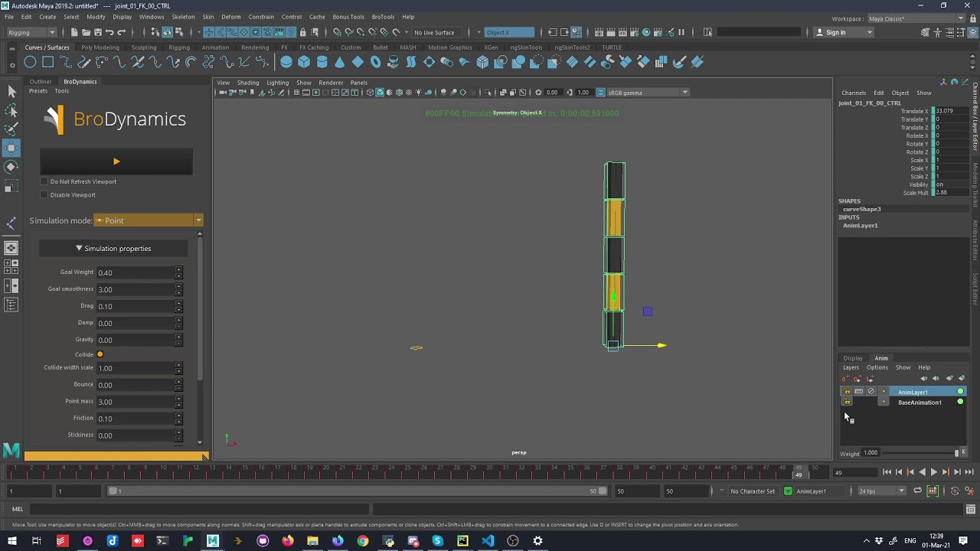
Task: Click the Undo arrow icon
Action: click(109, 32)
